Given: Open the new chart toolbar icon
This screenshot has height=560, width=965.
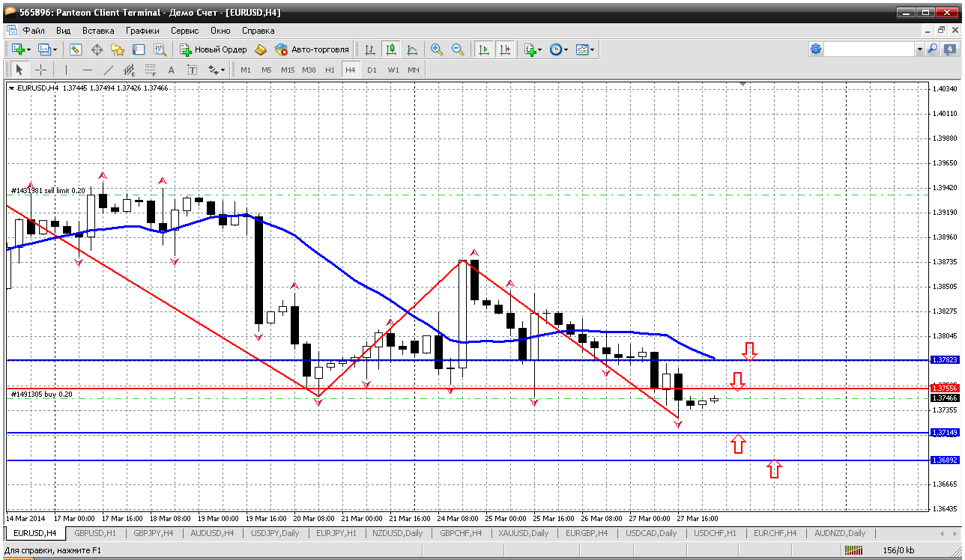Looking at the screenshot, I should point(19,49).
